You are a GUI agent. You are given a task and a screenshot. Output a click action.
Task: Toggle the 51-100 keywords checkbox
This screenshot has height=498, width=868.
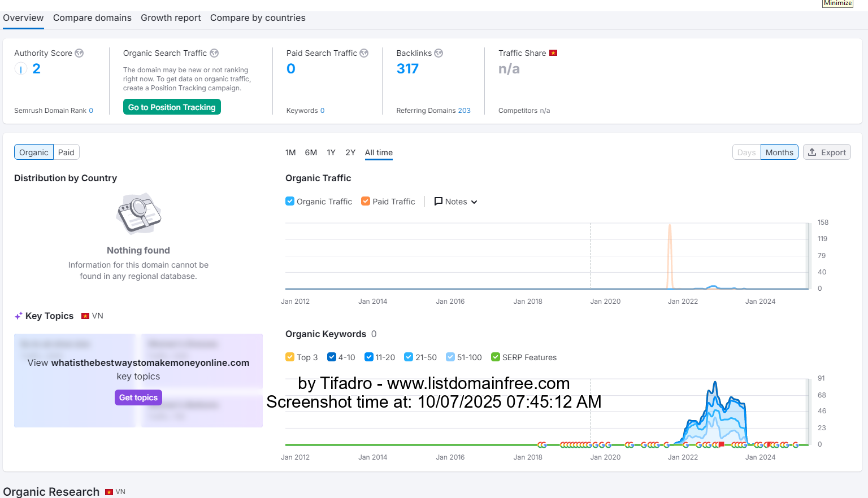[x=450, y=357]
